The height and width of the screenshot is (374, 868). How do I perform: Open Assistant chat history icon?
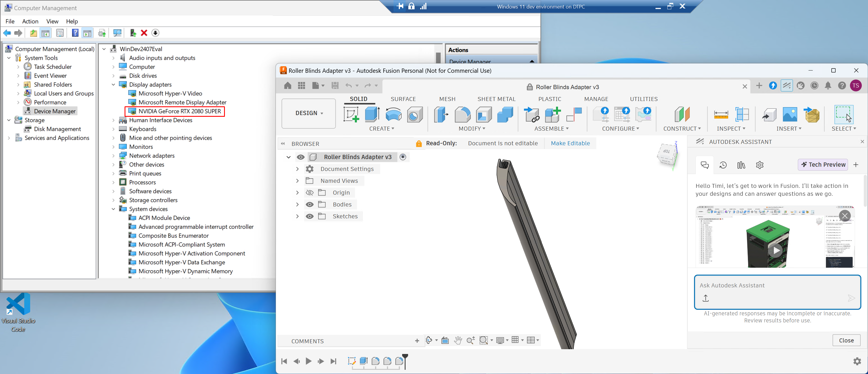point(723,165)
